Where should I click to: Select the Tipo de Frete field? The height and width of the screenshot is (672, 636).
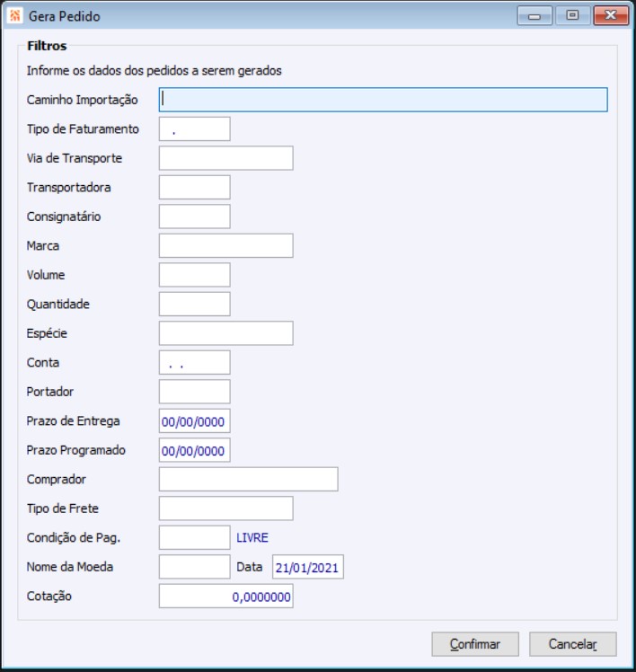coord(225,508)
